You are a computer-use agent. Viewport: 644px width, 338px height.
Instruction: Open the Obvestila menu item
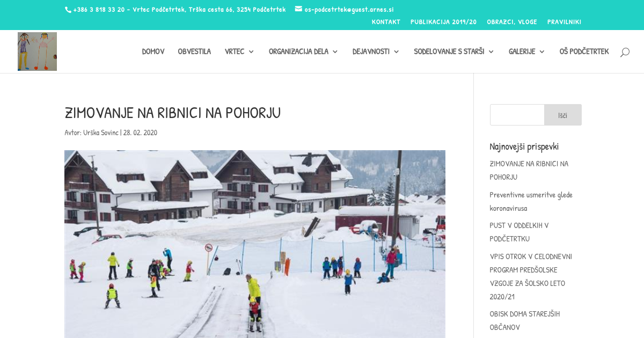pyautogui.click(x=194, y=52)
